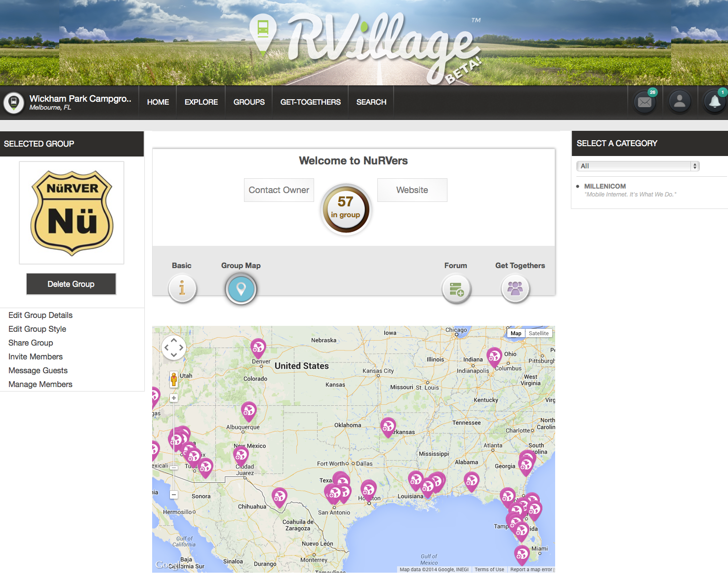Click the map marker near Denver
The height and width of the screenshot is (588, 728).
tap(258, 348)
